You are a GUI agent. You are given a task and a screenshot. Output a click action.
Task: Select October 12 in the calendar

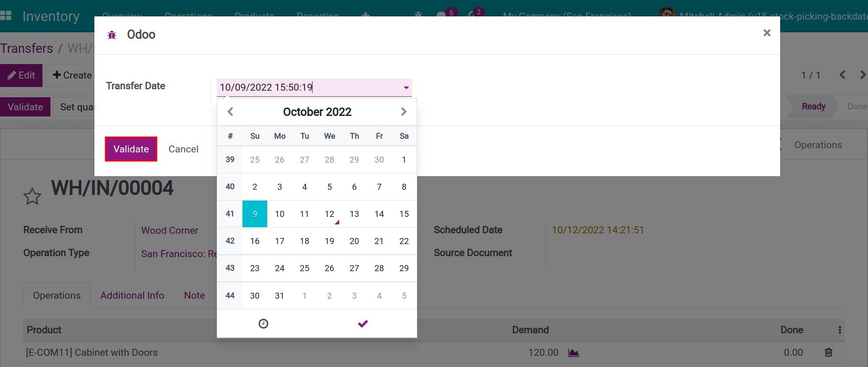click(329, 214)
